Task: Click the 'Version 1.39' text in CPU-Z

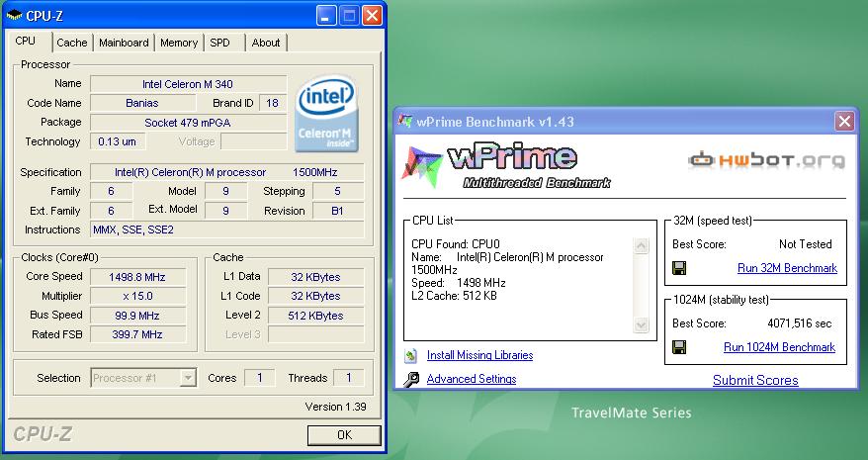Action: (x=335, y=407)
